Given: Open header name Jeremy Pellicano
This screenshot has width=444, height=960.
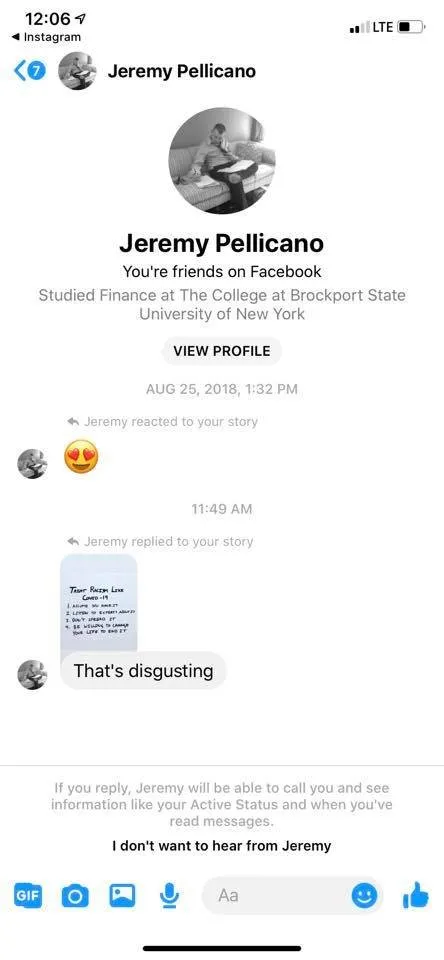Looking at the screenshot, I should point(181,72).
